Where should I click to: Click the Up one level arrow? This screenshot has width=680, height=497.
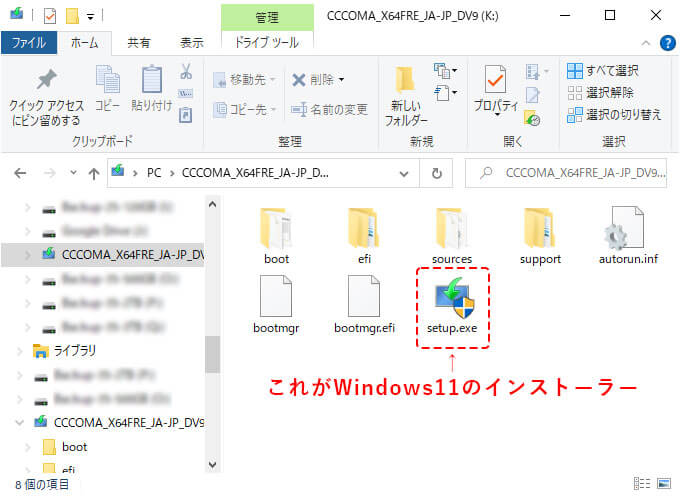(94, 173)
